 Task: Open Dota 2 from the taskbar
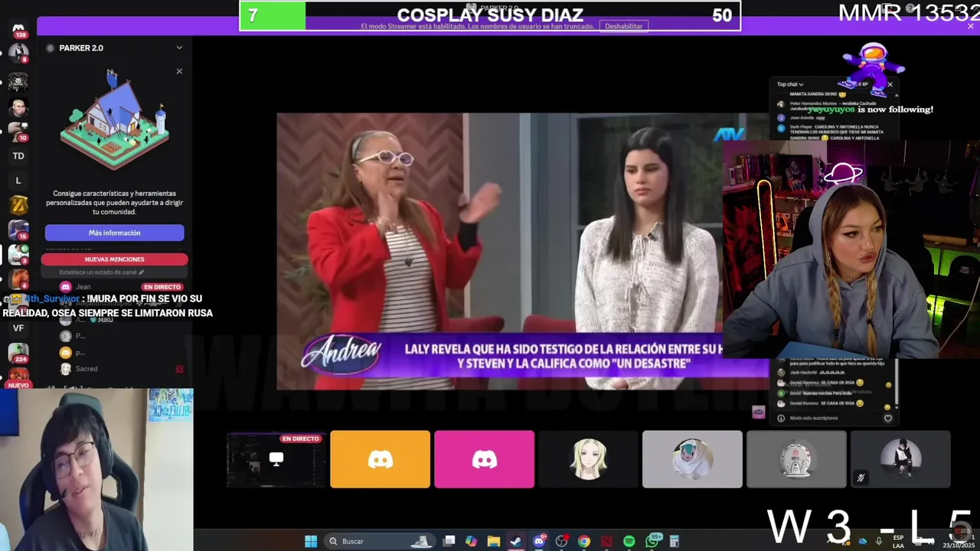click(606, 541)
